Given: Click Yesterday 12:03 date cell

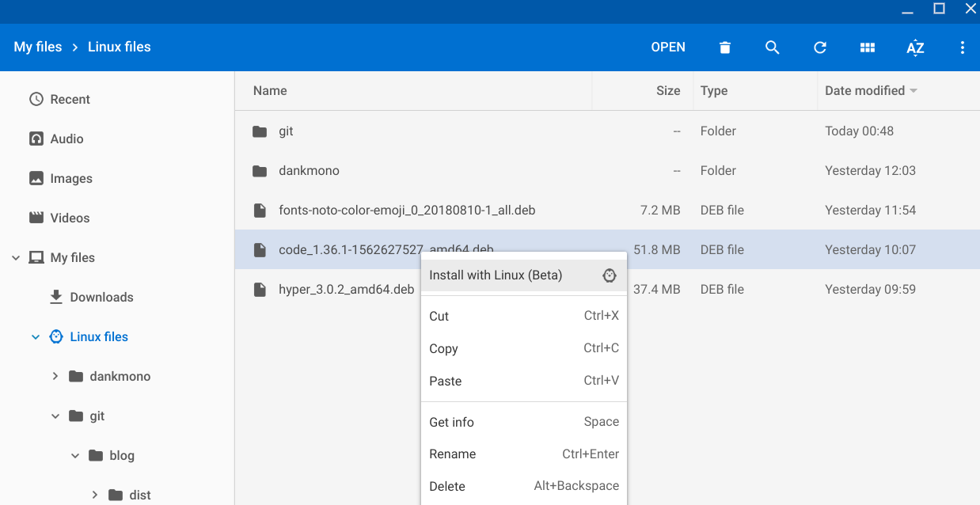Looking at the screenshot, I should [x=870, y=170].
